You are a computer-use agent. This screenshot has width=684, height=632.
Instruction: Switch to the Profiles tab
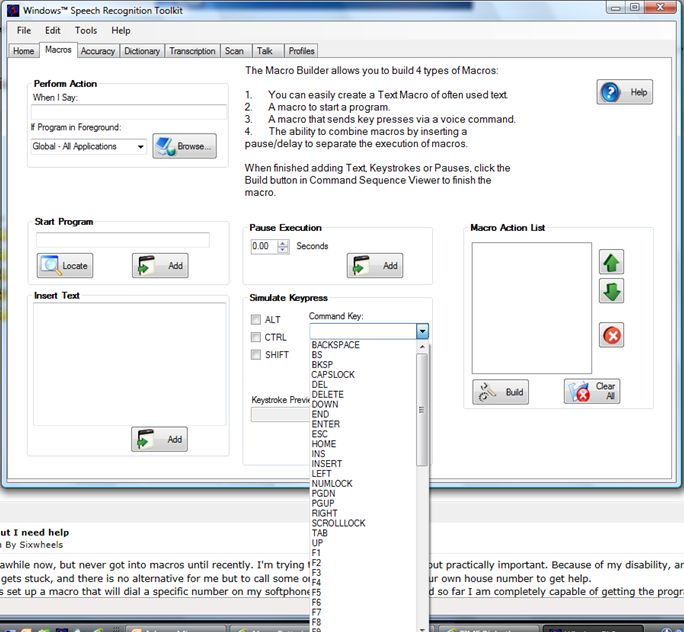click(x=301, y=51)
